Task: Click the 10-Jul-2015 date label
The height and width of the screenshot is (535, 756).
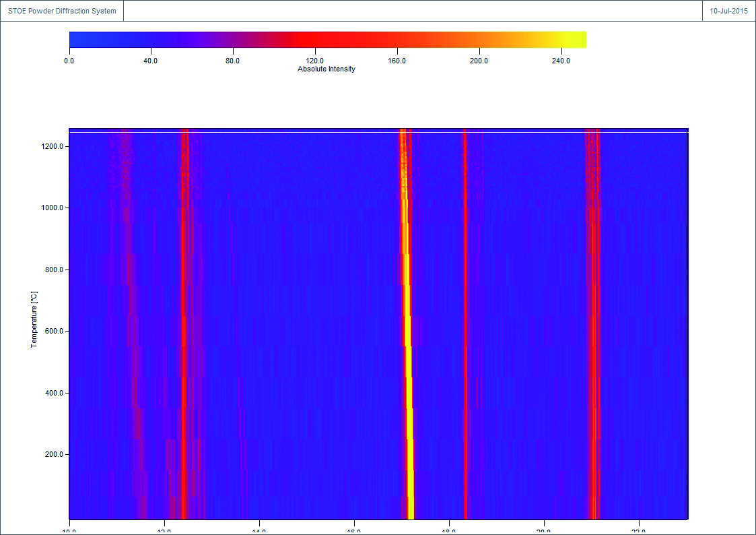Action: click(728, 11)
